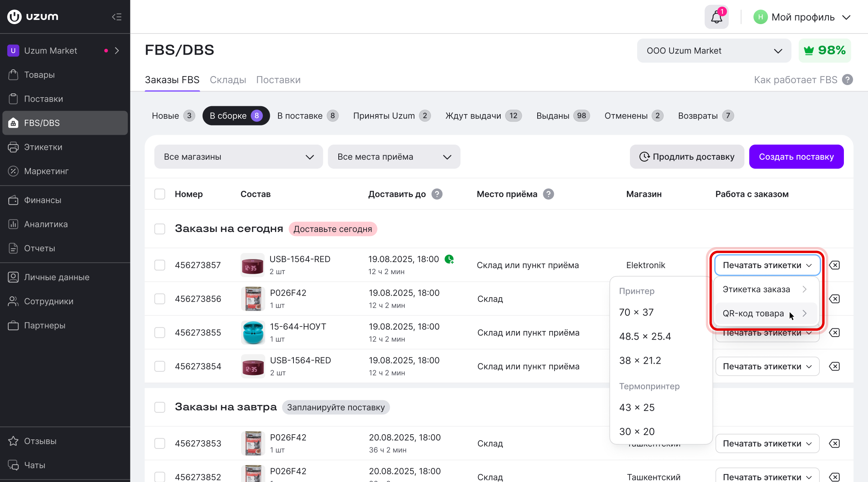Go to Этикетки section in sidebar
Image resolution: width=868 pixels, height=482 pixels.
pyautogui.click(x=65, y=147)
